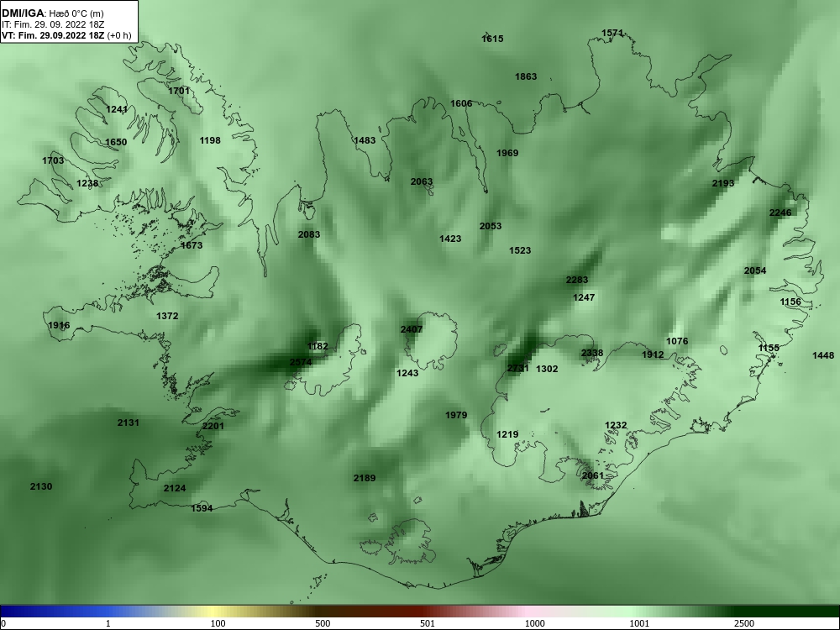This screenshot has width=840, height=630.
Task: Click the 1198 map value
Action: (x=210, y=140)
